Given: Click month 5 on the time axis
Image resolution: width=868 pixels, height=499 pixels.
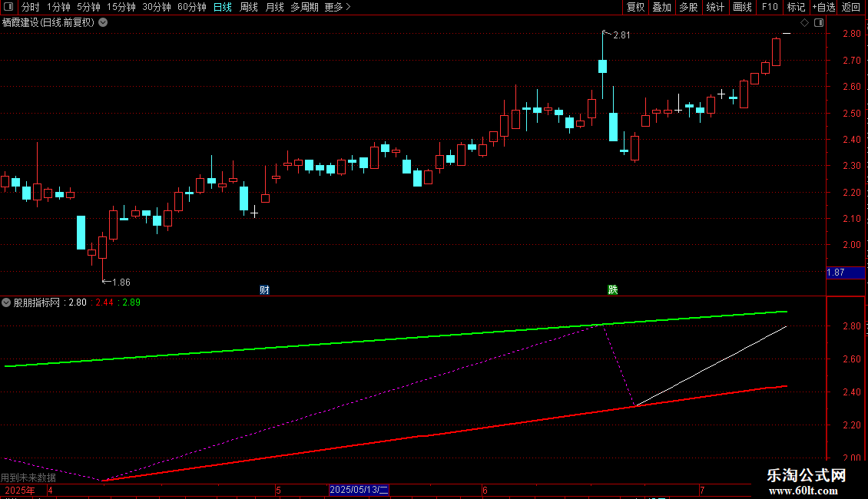Looking at the screenshot, I should tap(278, 490).
